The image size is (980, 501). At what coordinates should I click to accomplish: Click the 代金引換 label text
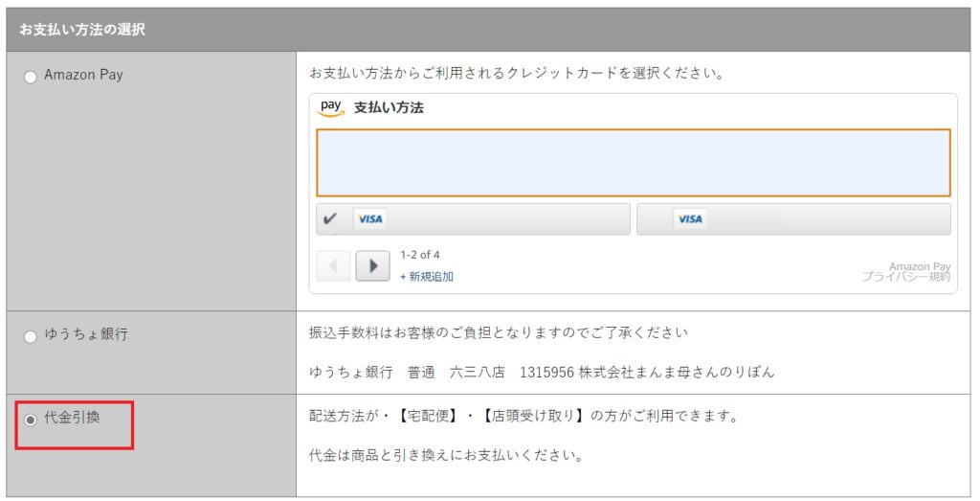(x=73, y=418)
